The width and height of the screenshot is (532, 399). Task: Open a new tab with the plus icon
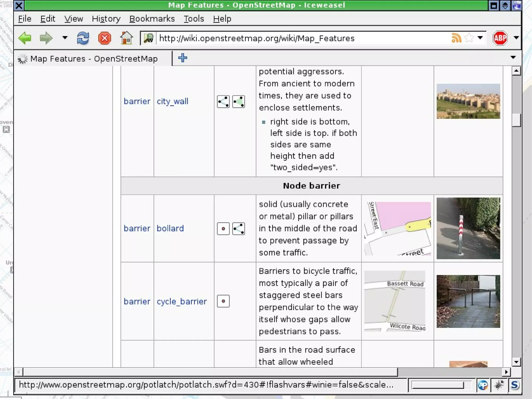coord(183,58)
